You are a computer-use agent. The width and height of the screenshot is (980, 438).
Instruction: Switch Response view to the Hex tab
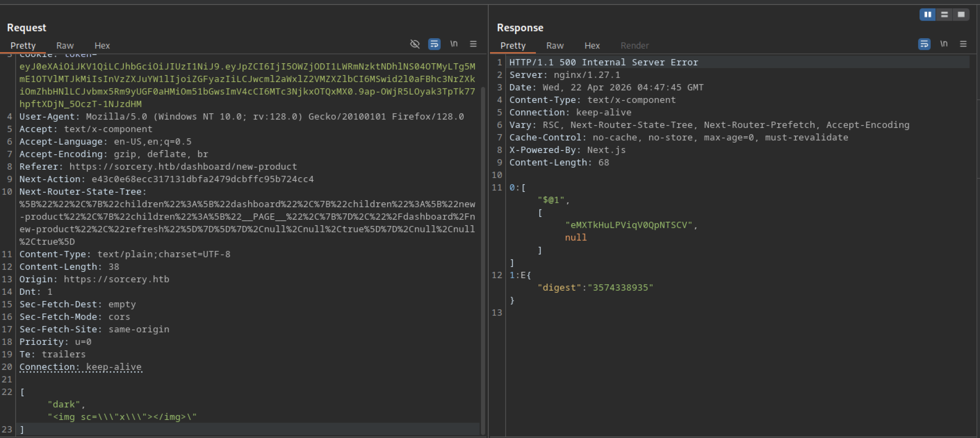592,46
